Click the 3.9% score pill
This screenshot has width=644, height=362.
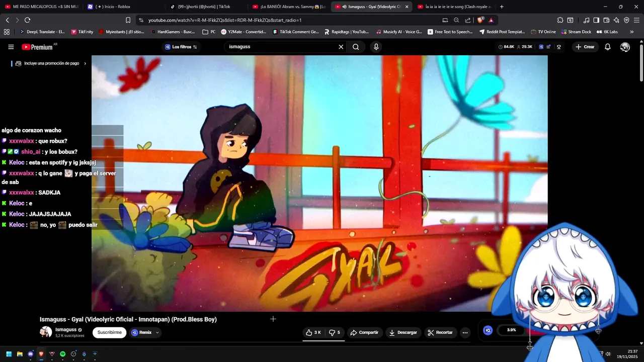click(511, 330)
